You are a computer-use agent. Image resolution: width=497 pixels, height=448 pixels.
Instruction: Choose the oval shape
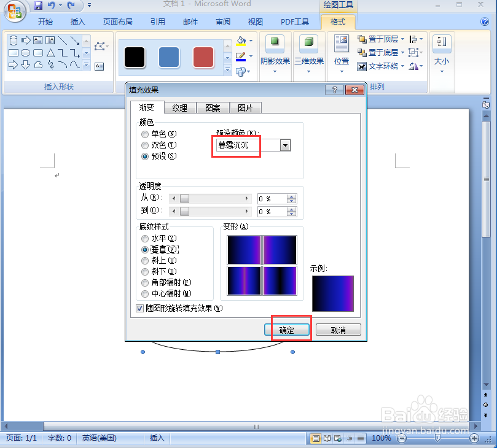click(x=25, y=53)
